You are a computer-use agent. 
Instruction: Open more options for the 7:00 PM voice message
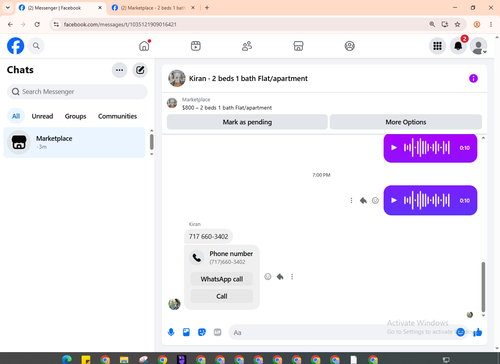click(x=351, y=200)
